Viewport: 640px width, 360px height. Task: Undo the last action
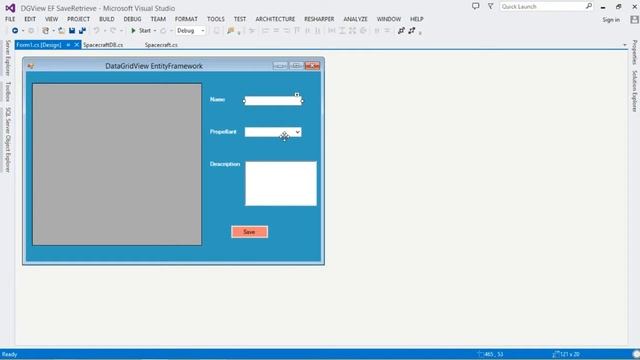[96, 31]
